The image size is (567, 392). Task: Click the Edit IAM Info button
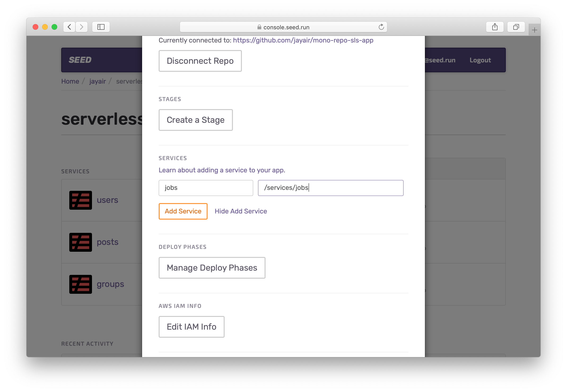[x=191, y=327]
